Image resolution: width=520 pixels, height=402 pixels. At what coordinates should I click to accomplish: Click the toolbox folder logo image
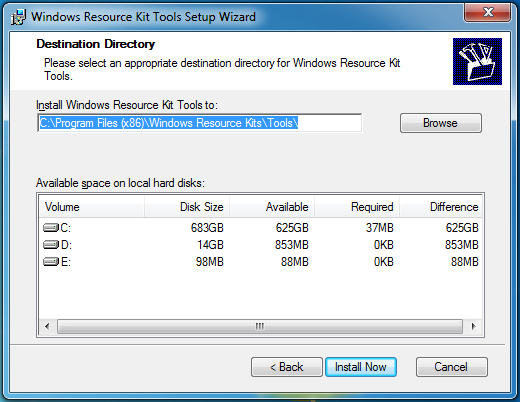coord(477,61)
